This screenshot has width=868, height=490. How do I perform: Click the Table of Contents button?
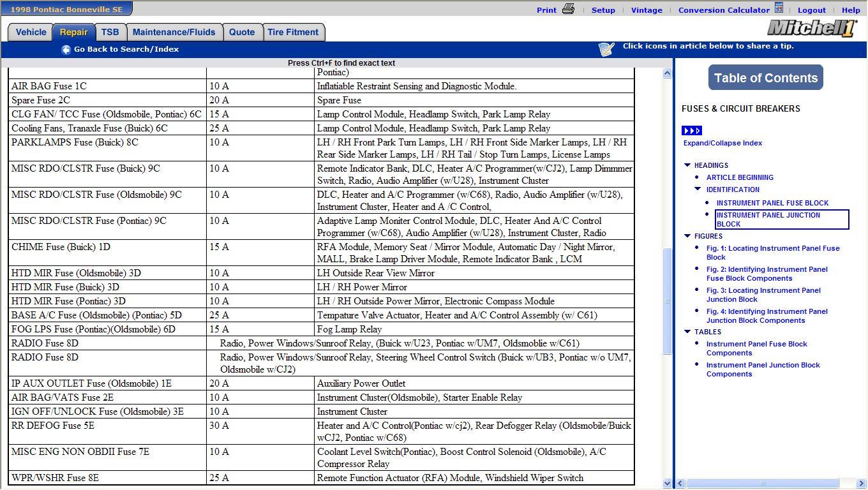[766, 78]
